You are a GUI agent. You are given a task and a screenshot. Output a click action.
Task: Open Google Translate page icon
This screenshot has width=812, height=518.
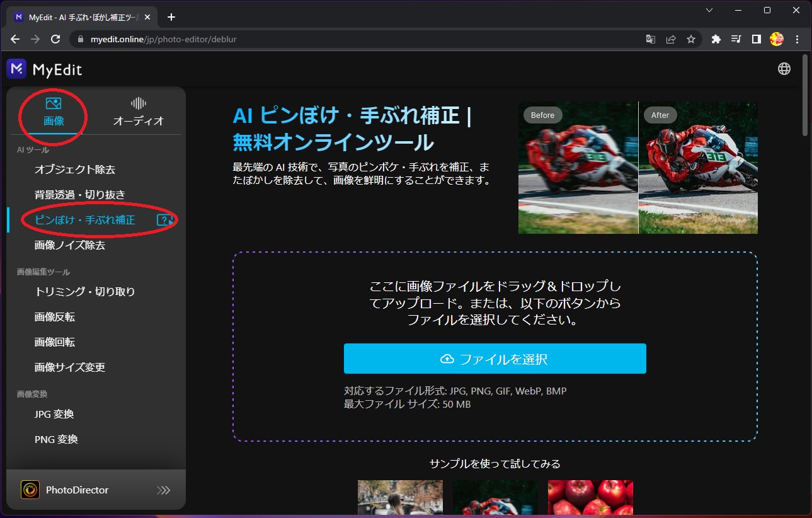(651, 39)
